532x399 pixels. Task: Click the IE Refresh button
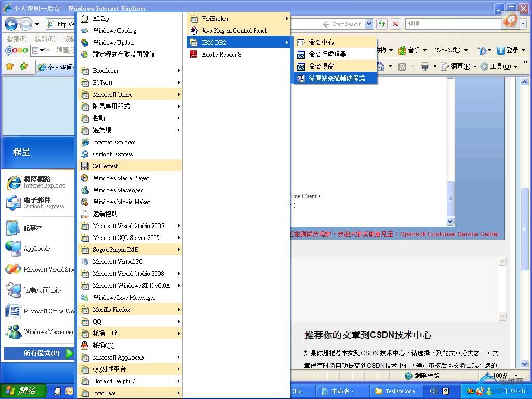coord(382,24)
